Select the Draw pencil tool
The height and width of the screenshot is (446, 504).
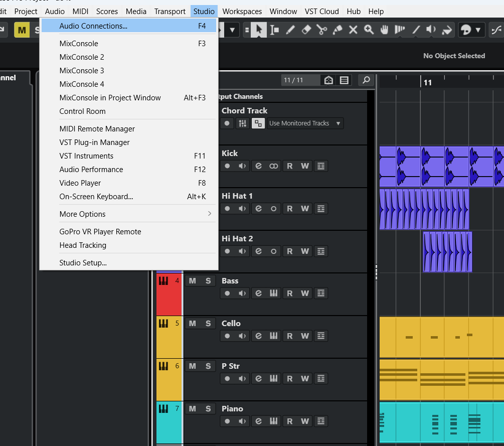click(290, 30)
